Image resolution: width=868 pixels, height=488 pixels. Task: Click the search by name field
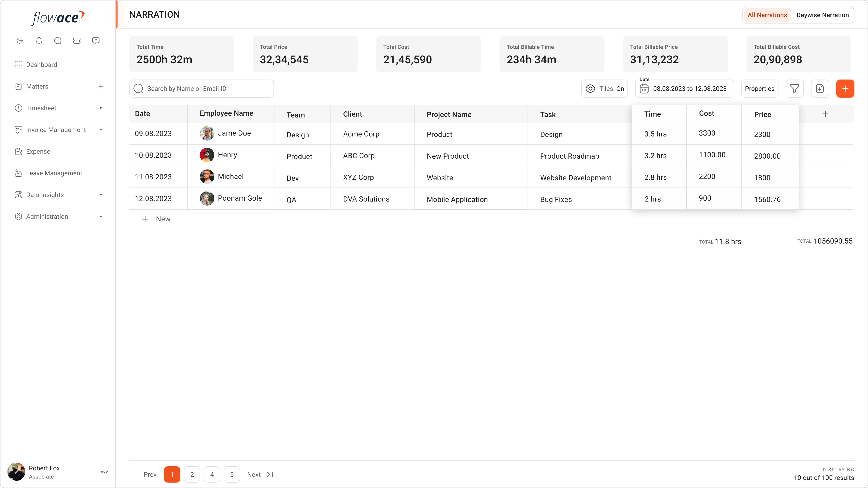coord(205,89)
